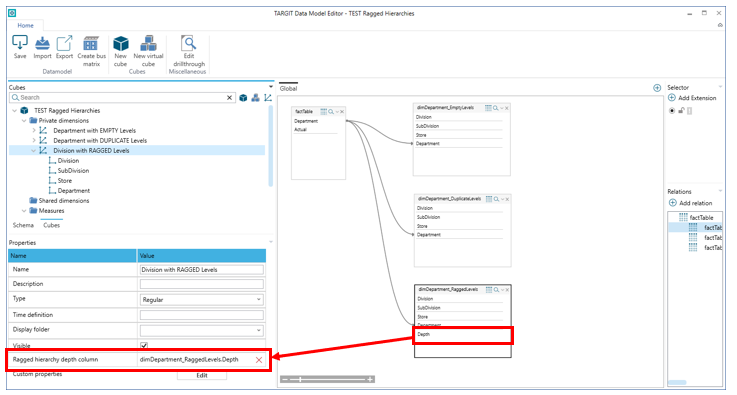Click the TARGIT app icon in title bar
The height and width of the screenshot is (395, 737).
[12, 13]
